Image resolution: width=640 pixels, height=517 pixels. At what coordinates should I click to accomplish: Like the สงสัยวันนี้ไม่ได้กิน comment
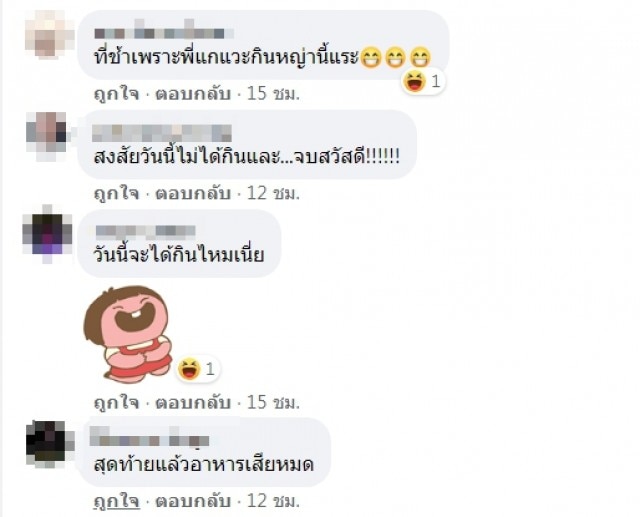[x=117, y=193]
